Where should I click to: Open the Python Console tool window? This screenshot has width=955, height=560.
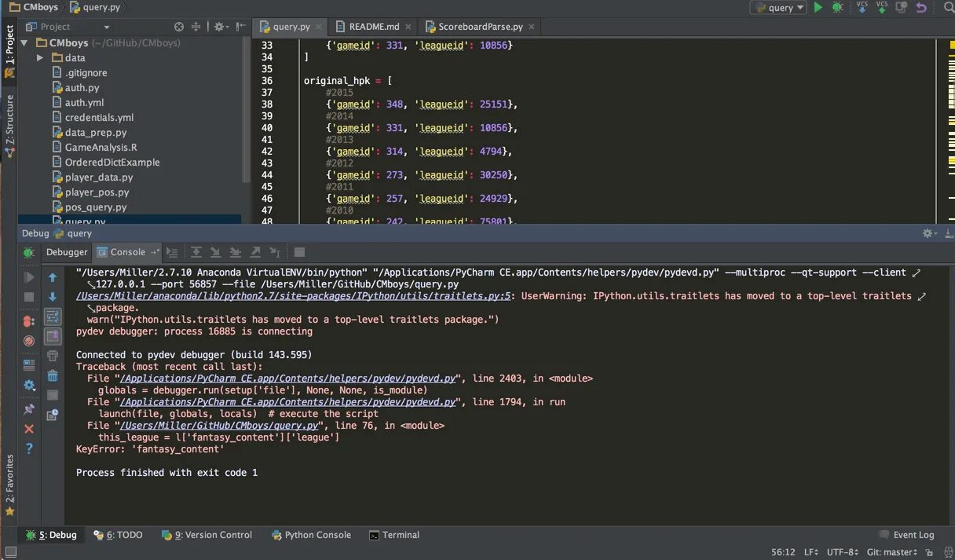point(312,535)
